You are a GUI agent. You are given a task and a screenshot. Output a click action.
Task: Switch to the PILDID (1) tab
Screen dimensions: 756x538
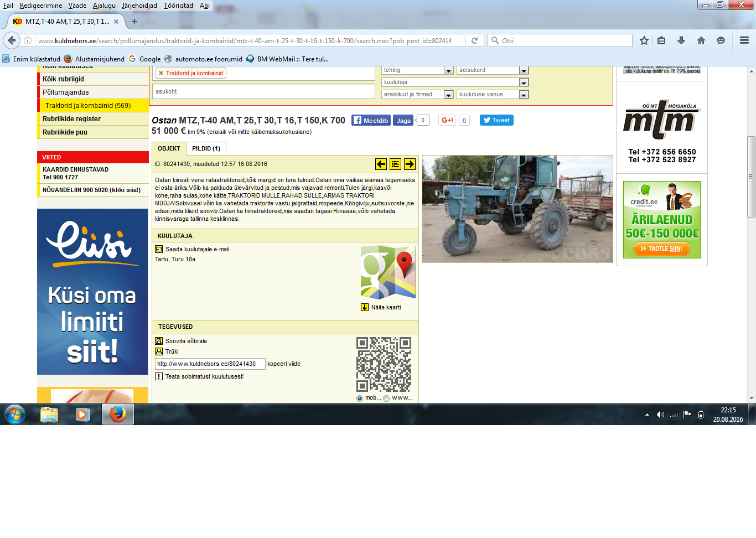pyautogui.click(x=206, y=148)
